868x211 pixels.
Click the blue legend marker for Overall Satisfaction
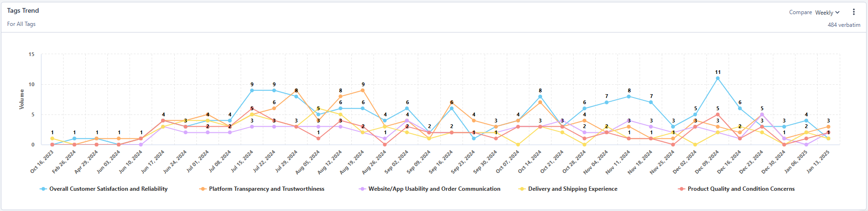[x=44, y=189]
